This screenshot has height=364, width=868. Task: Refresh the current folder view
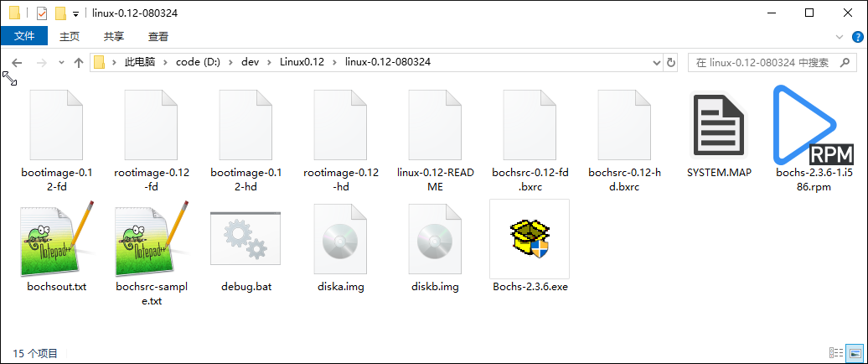coord(670,62)
